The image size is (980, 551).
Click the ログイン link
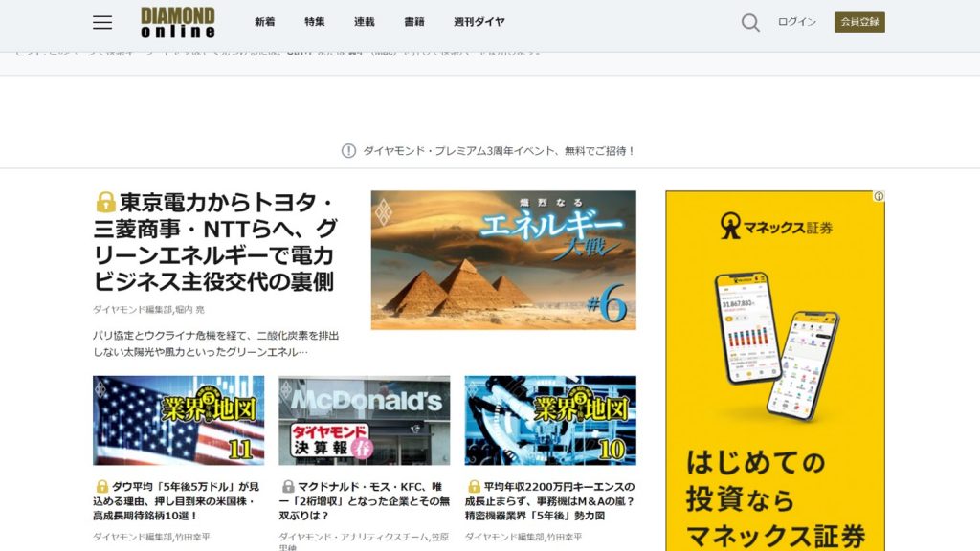[x=797, y=22]
